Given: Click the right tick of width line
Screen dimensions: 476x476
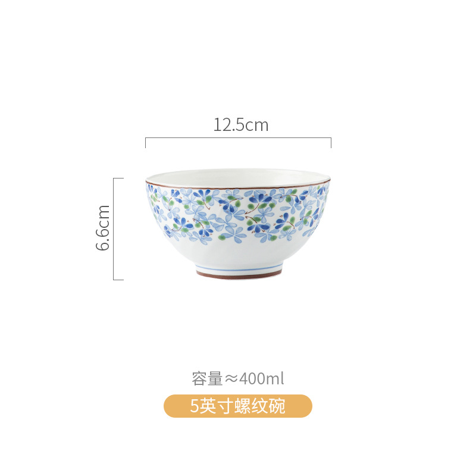Looking at the screenshot, I should (331, 143).
